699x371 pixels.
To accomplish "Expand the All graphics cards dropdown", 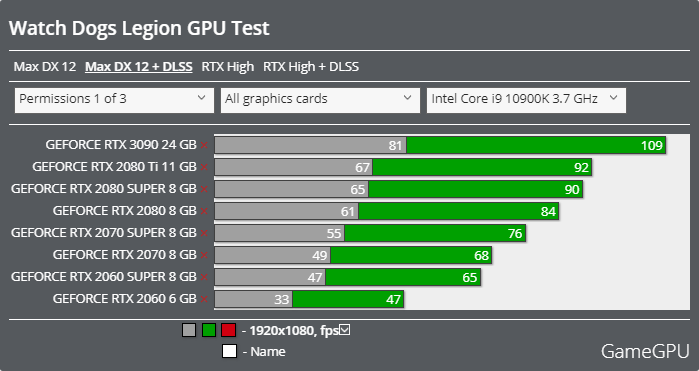I will coord(320,100).
